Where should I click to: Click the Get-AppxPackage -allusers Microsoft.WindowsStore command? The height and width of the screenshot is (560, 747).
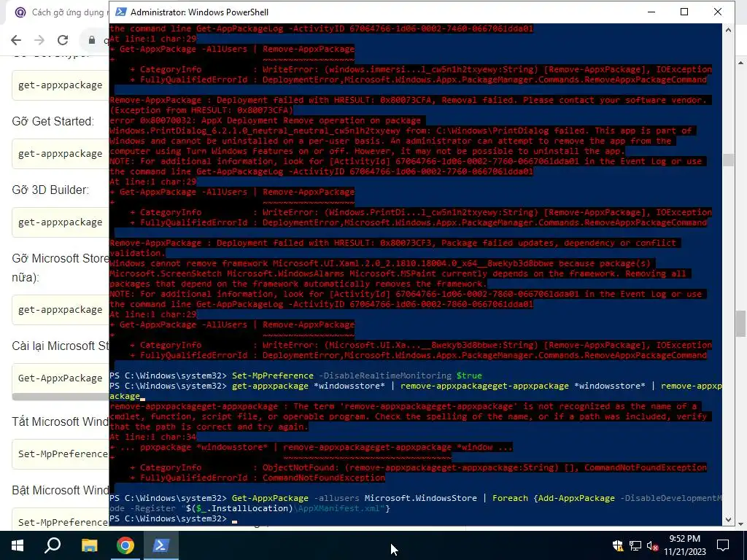point(415,503)
